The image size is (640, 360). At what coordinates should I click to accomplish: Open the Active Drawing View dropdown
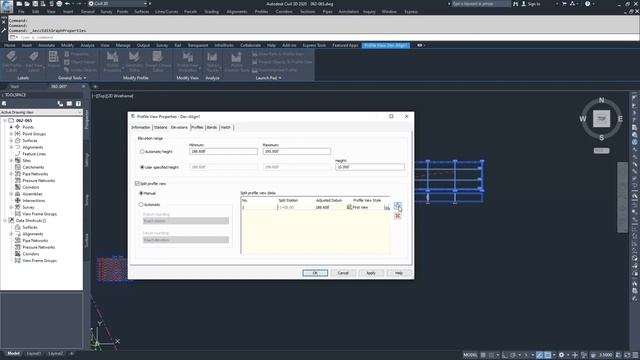point(41,112)
